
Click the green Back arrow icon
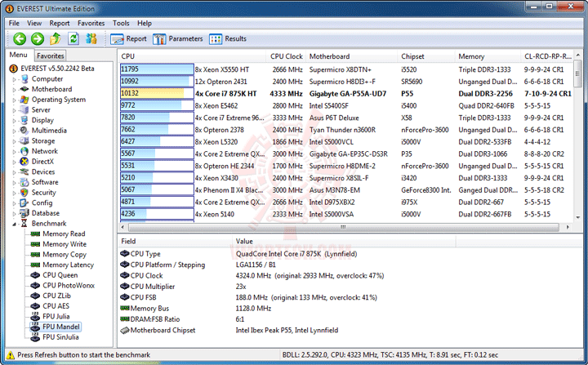pyautogui.click(x=20, y=38)
